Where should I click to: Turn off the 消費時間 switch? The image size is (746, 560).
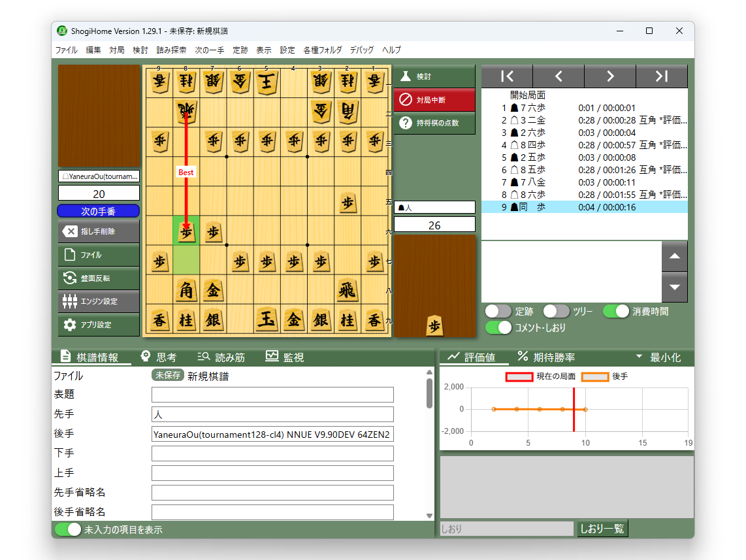pyautogui.click(x=615, y=311)
